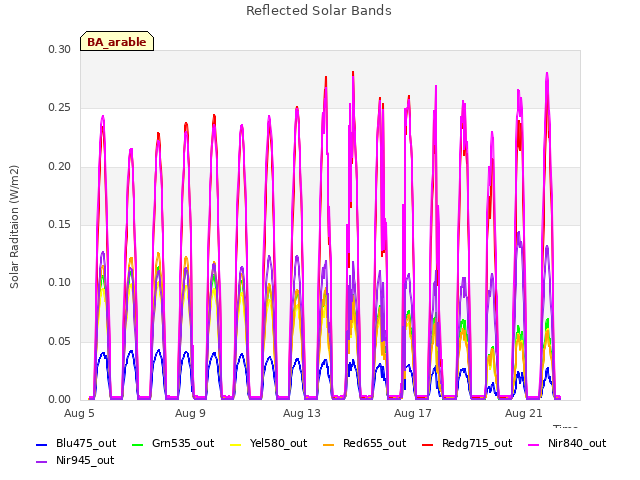
Task: Click the magenta Nir840_out color marker
Action: point(533,444)
